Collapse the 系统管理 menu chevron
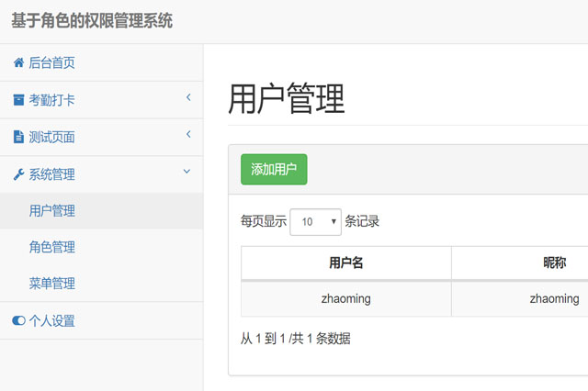The height and width of the screenshot is (391, 588). point(187,172)
